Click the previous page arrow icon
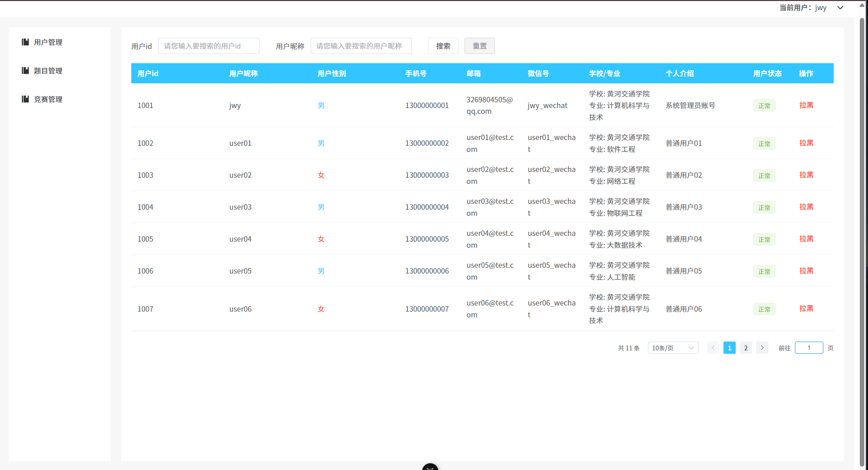This screenshot has width=868, height=470. (713, 348)
